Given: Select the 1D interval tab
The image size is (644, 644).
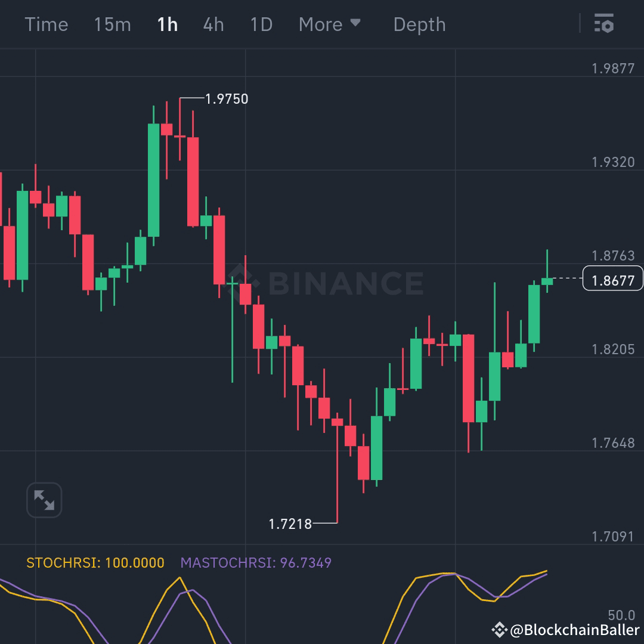Looking at the screenshot, I should pos(261,24).
